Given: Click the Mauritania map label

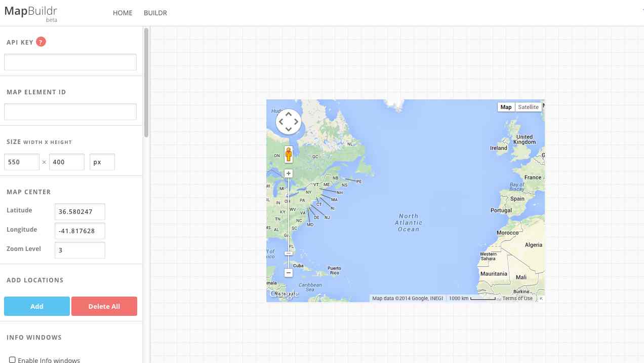Looking at the screenshot, I should tap(494, 274).
